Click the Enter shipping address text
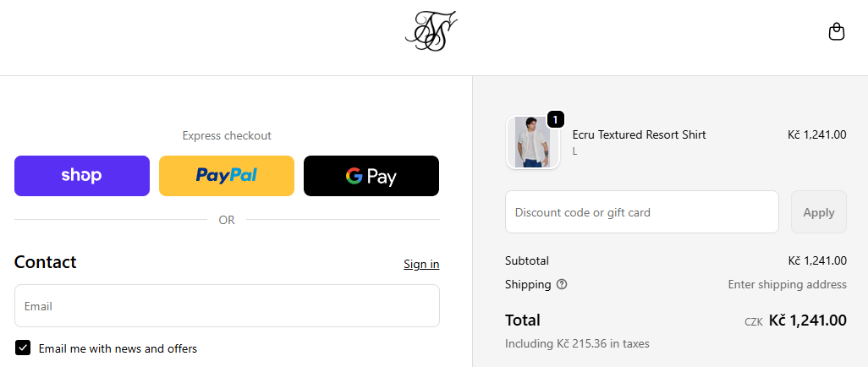The image size is (868, 367). pos(787,284)
